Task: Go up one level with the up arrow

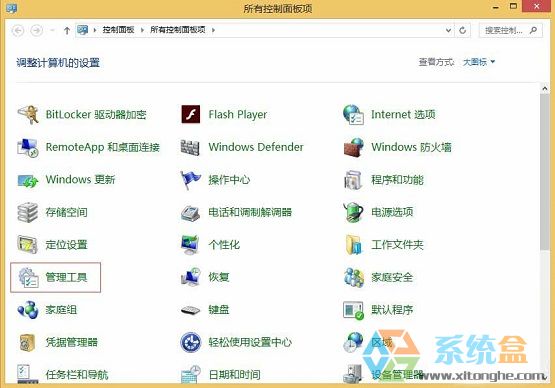Action: (x=67, y=30)
